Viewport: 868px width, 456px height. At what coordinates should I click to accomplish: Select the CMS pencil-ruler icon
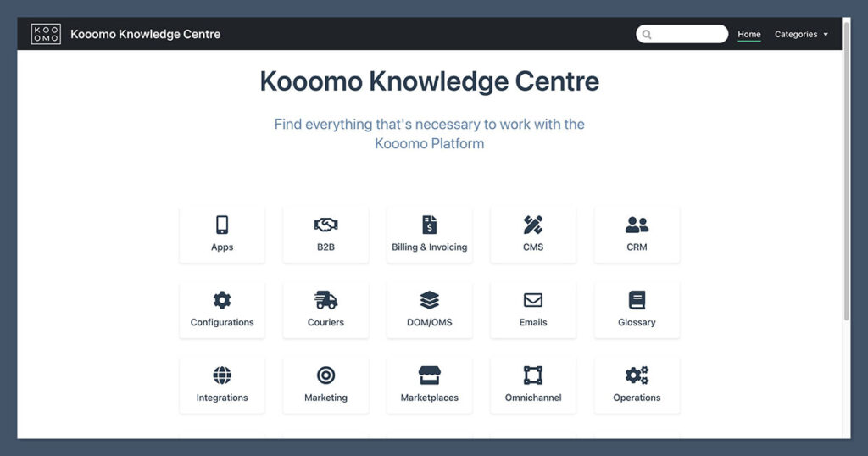pyautogui.click(x=533, y=225)
